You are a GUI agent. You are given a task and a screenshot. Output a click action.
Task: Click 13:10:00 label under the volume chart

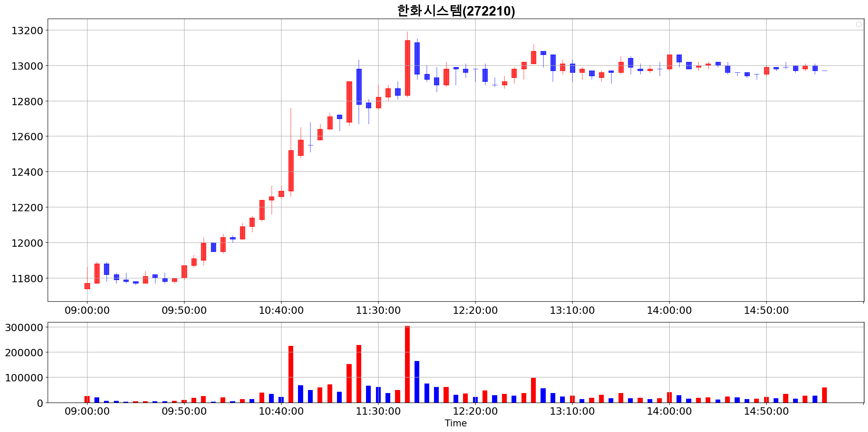[x=572, y=411]
